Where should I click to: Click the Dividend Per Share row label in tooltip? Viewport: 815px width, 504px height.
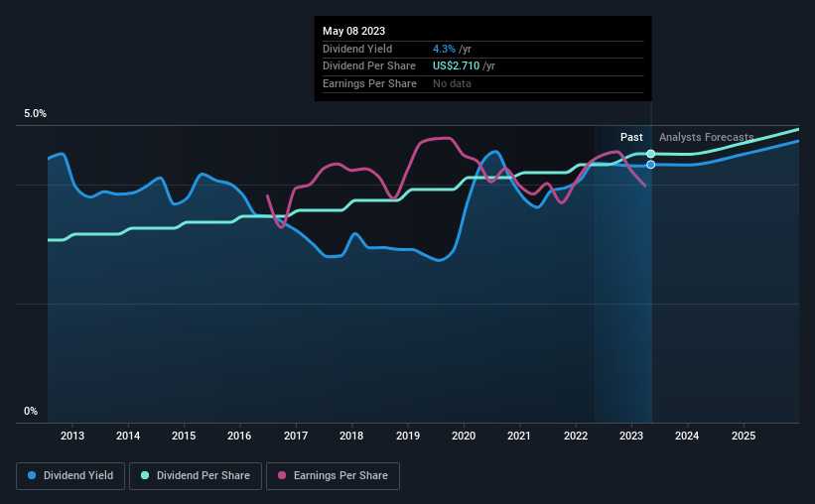(x=369, y=66)
